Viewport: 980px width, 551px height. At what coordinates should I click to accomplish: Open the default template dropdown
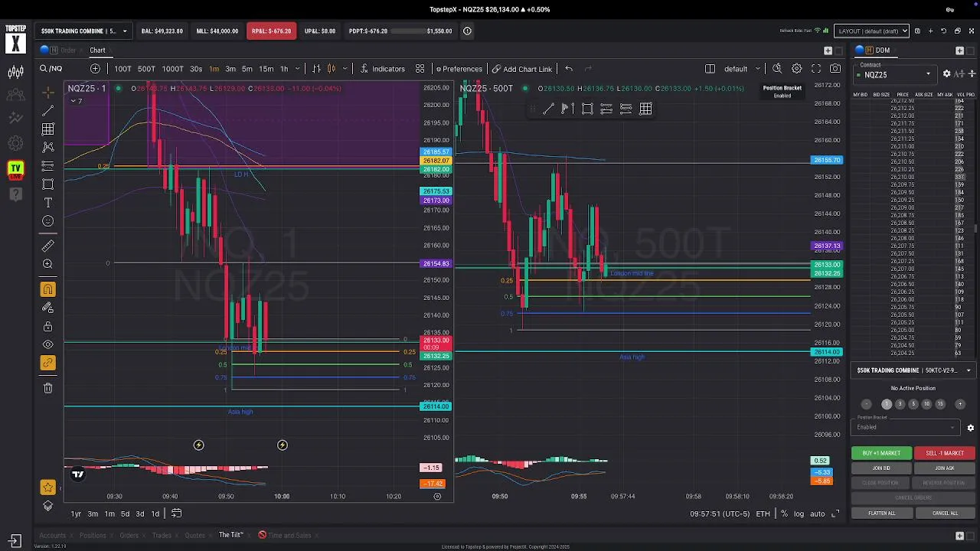click(x=742, y=69)
